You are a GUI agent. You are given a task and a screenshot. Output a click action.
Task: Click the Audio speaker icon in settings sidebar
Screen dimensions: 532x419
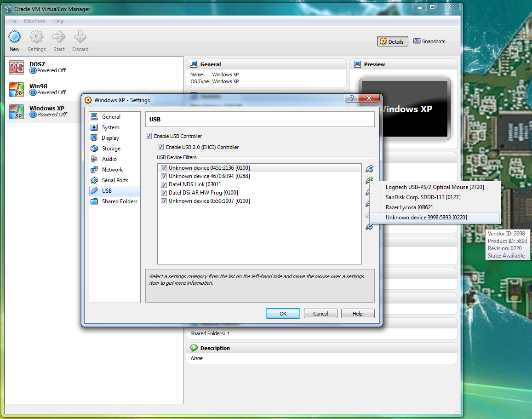click(94, 159)
